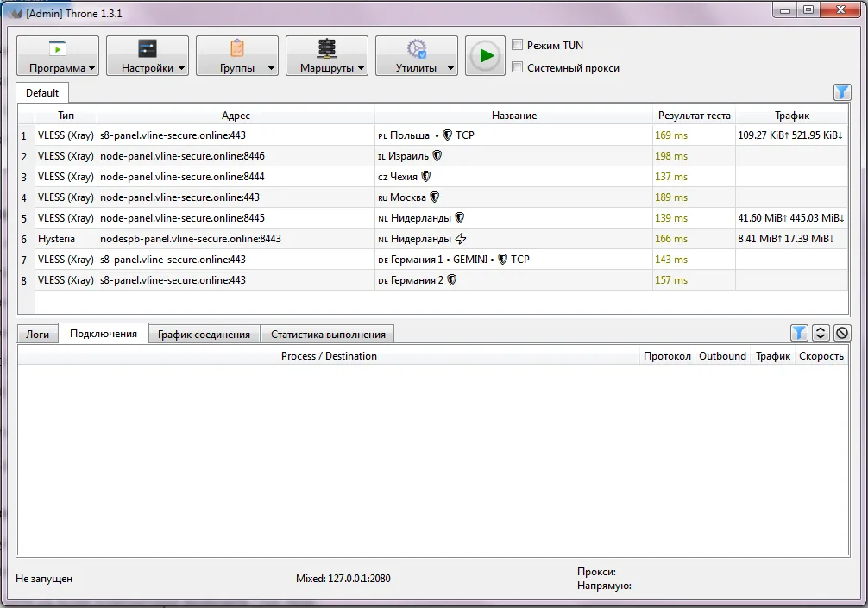
Task: Click the 137 ms test result
Action: [671, 177]
